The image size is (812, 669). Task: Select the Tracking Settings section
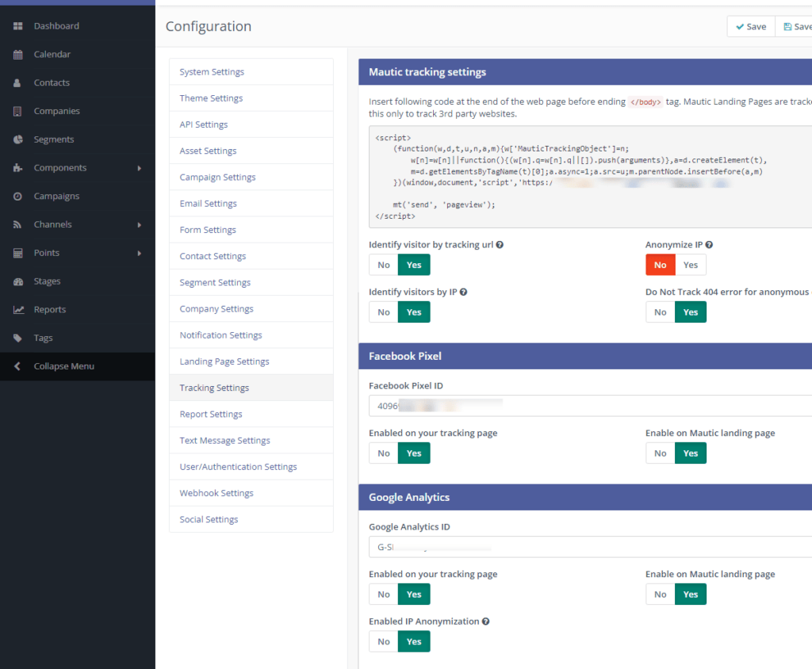pyautogui.click(x=251, y=388)
